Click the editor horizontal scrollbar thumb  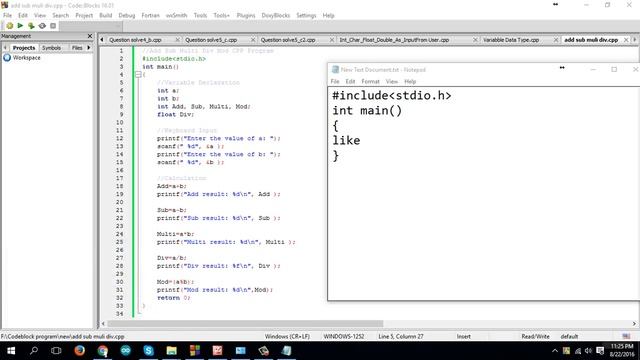(245, 324)
